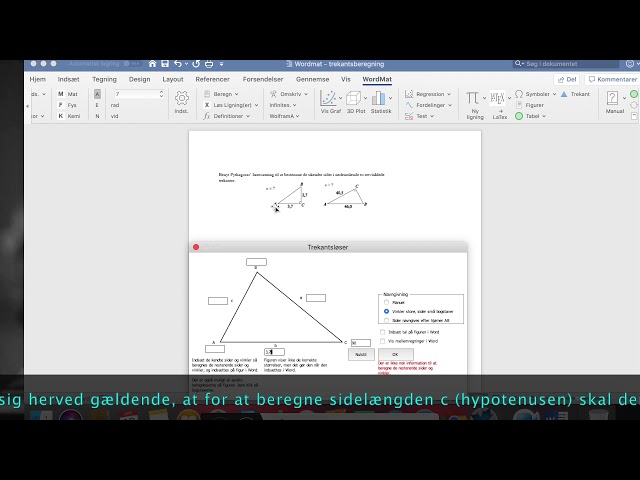This screenshot has height=480, width=640.
Task: Click the angle C field containing 90
Action: [361, 343]
